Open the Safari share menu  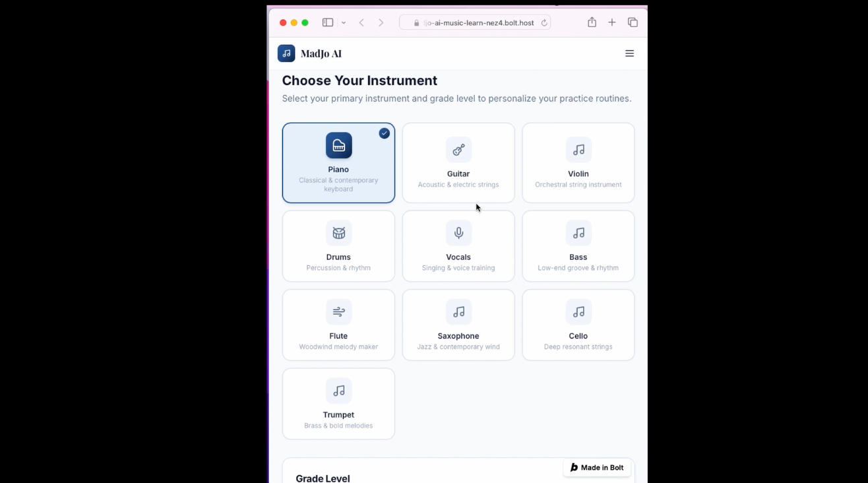[x=592, y=22]
